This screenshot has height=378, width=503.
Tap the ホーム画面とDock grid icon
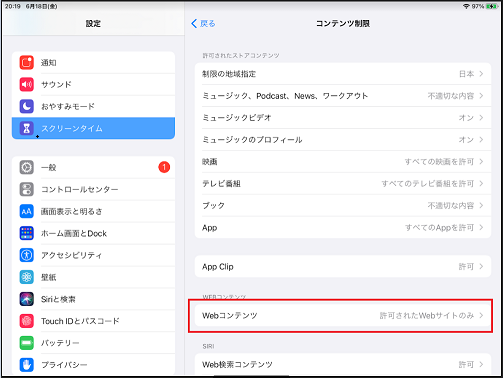click(x=27, y=233)
